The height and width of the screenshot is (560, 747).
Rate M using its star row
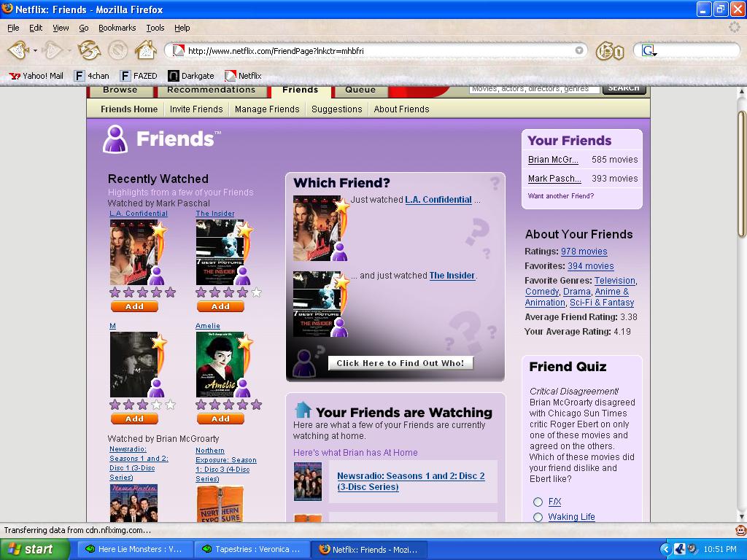[x=142, y=405]
